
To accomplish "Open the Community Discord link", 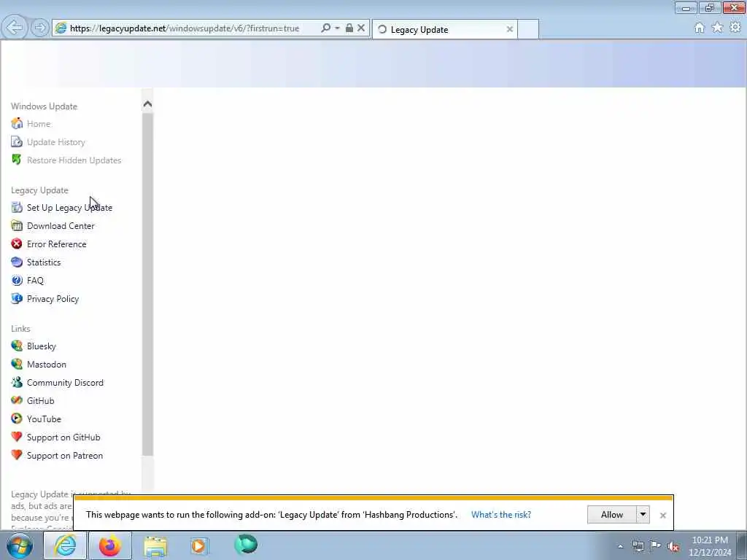I will pyautogui.click(x=65, y=383).
